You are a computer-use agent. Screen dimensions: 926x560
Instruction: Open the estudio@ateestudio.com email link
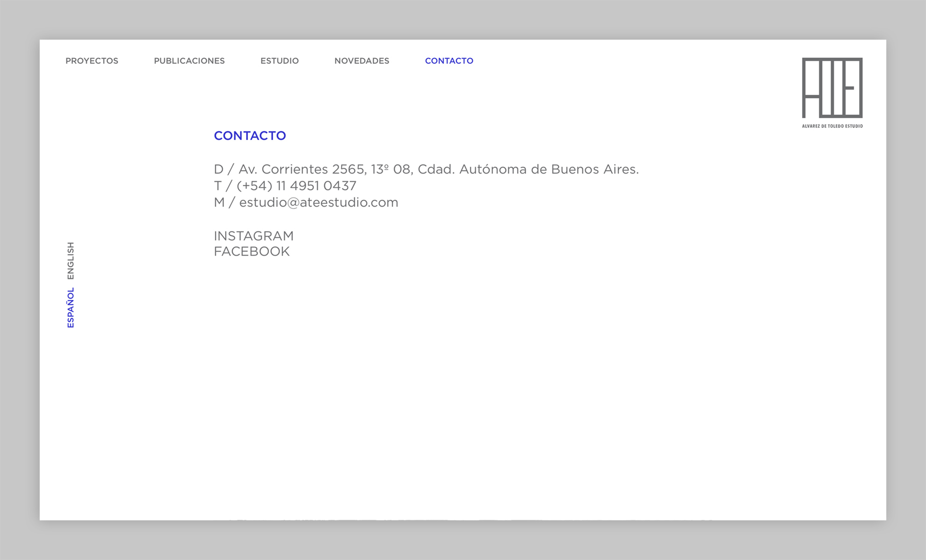coord(318,203)
